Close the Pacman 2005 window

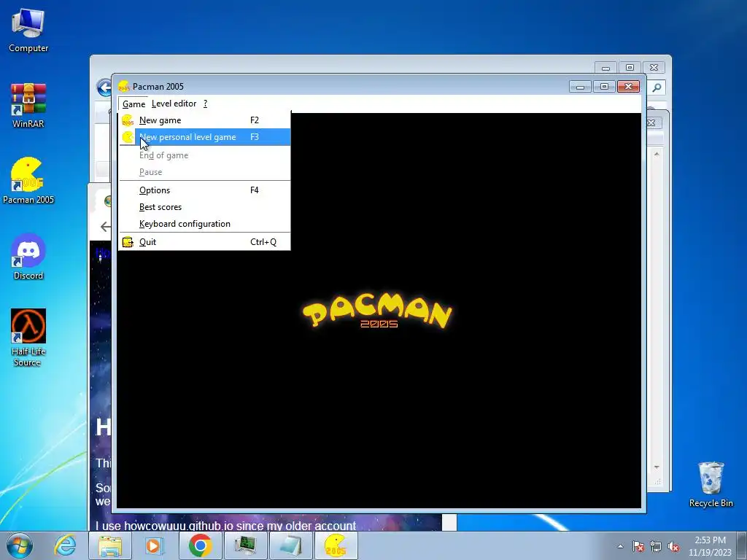point(628,86)
